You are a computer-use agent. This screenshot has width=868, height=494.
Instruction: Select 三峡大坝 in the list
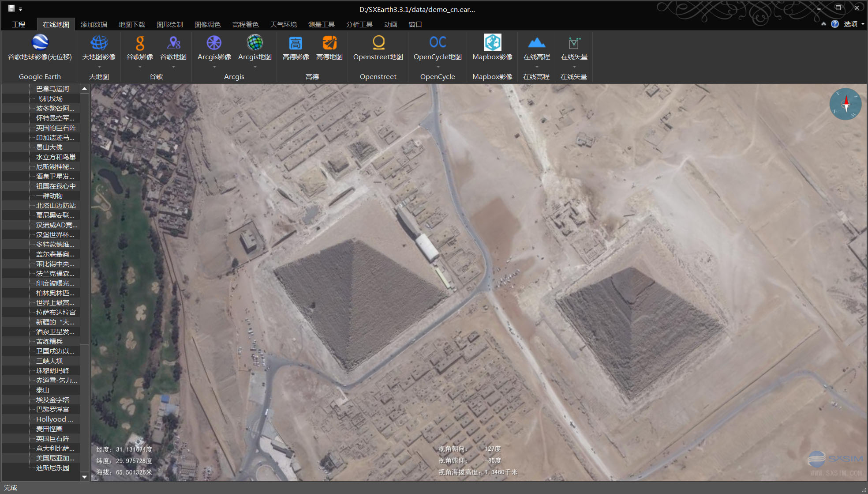[49, 361]
